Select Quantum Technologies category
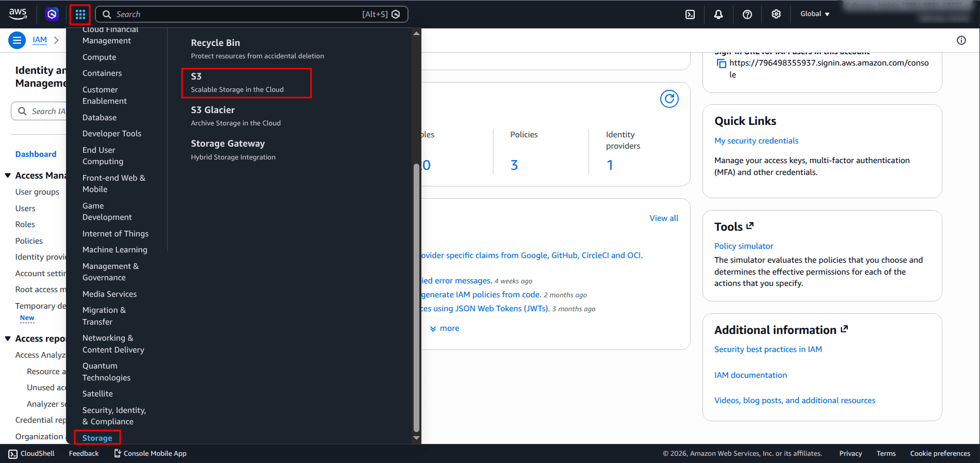Image resolution: width=980 pixels, height=463 pixels. point(106,372)
